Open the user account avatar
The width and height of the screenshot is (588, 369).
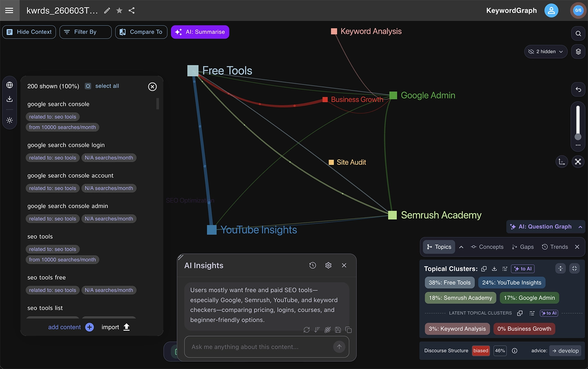tap(551, 11)
